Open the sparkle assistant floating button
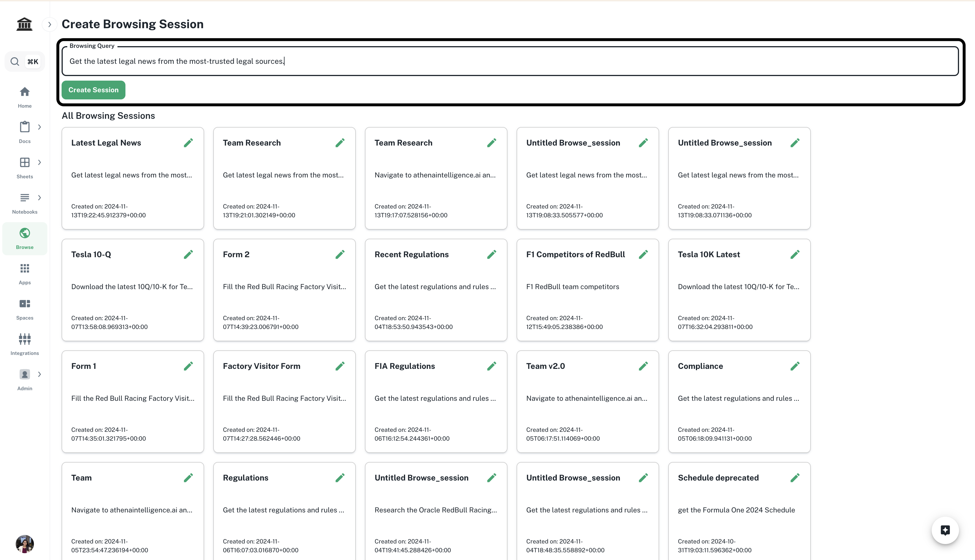The image size is (975, 560). (x=945, y=530)
